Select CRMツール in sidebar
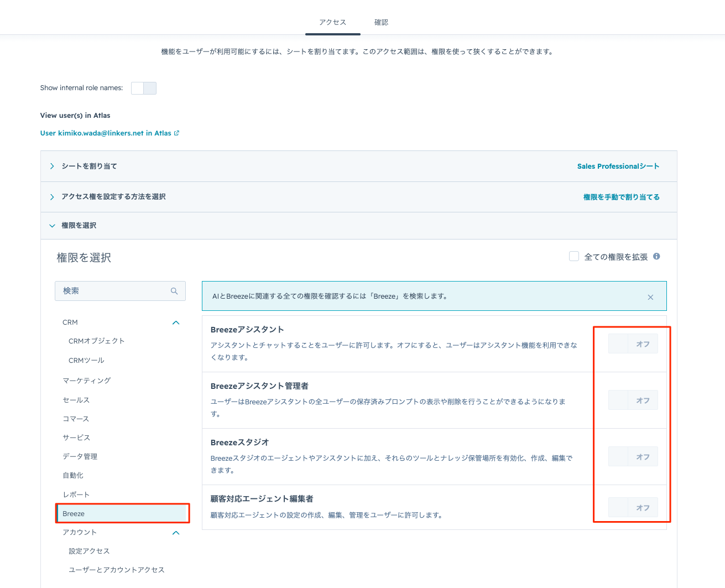Image resolution: width=725 pixels, height=588 pixels. pyautogui.click(x=86, y=361)
